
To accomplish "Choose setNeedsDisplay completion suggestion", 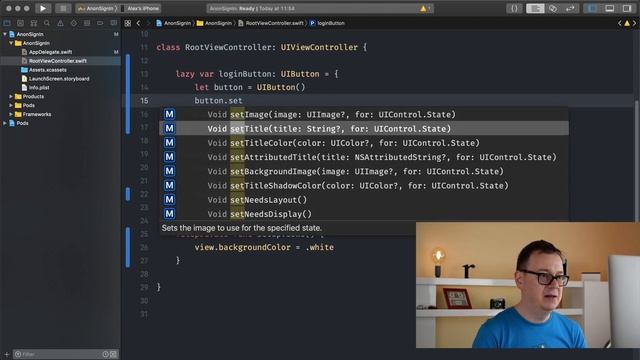I will tap(364, 214).
